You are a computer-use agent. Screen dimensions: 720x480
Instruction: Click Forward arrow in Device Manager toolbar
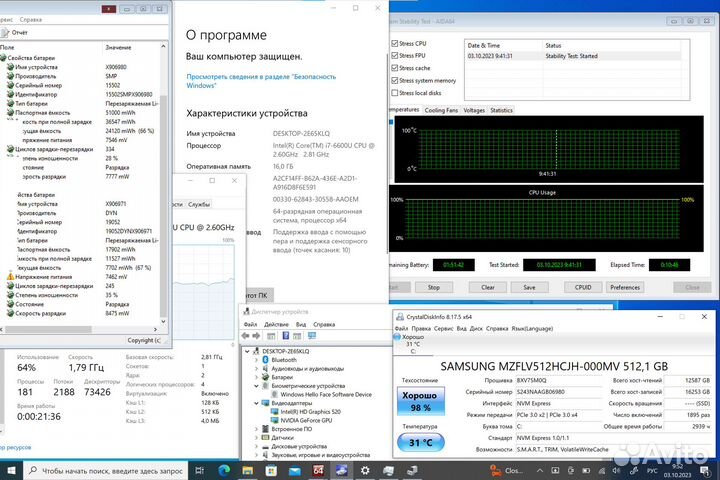coord(256,336)
